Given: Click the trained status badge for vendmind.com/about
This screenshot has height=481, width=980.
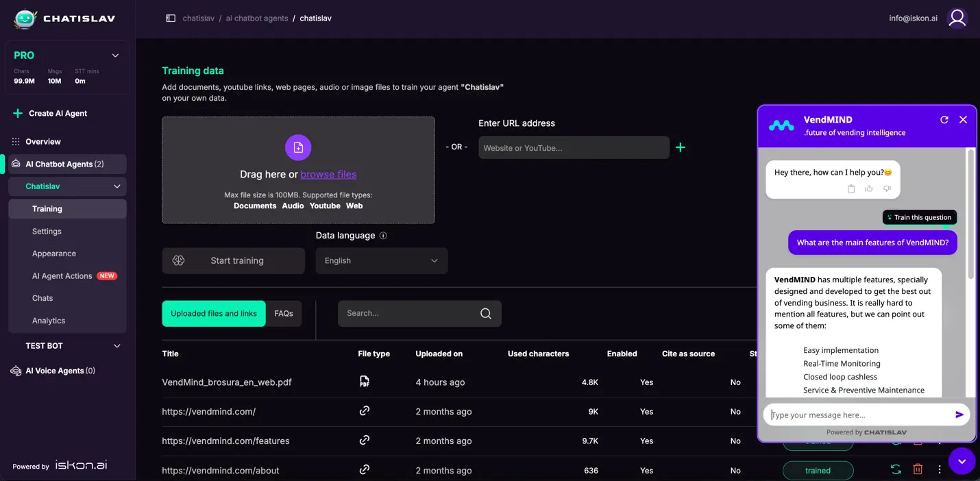Looking at the screenshot, I should tap(818, 471).
